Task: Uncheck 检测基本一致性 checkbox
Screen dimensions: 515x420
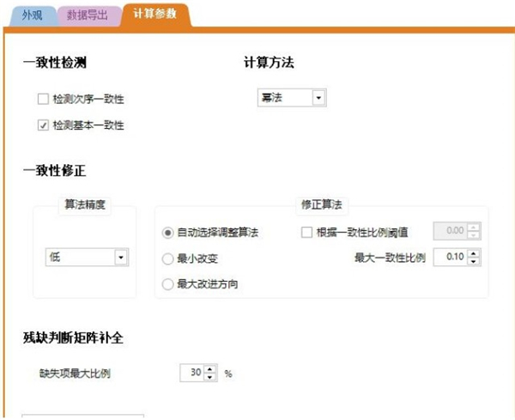Action: click(44, 125)
